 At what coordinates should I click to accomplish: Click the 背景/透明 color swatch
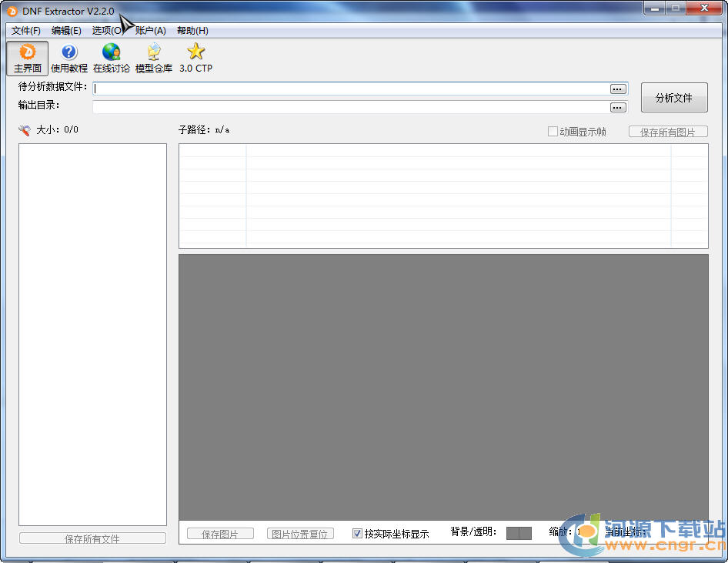(x=519, y=532)
